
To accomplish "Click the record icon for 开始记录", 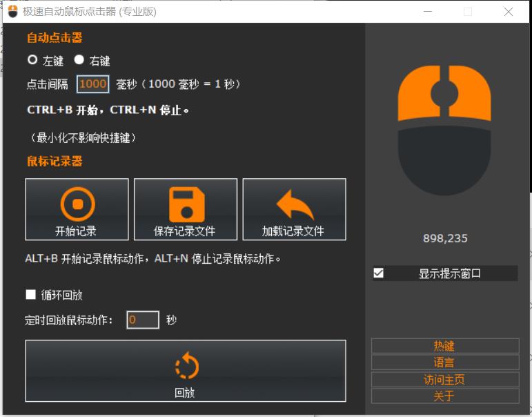I will pyautogui.click(x=77, y=204).
